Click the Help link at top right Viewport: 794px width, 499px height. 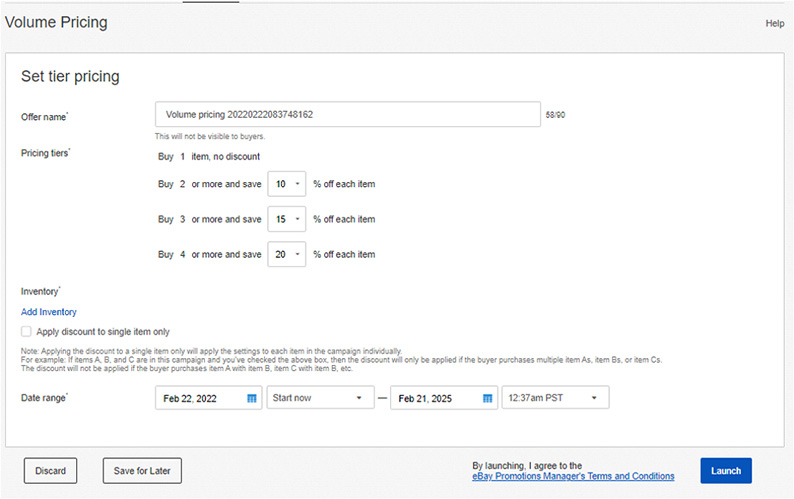click(774, 23)
